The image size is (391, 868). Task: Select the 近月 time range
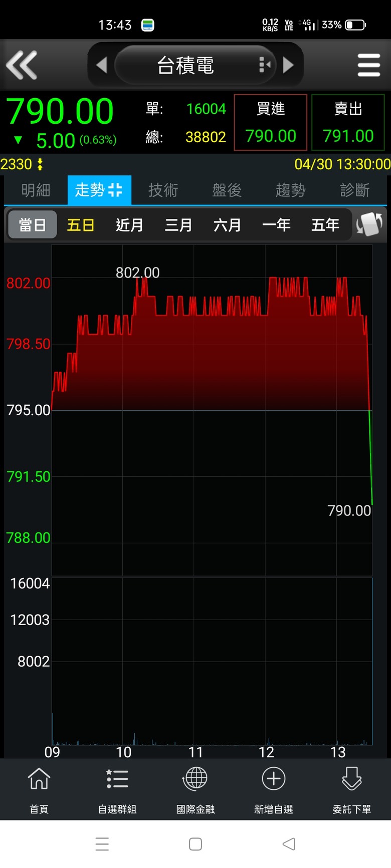tap(129, 225)
